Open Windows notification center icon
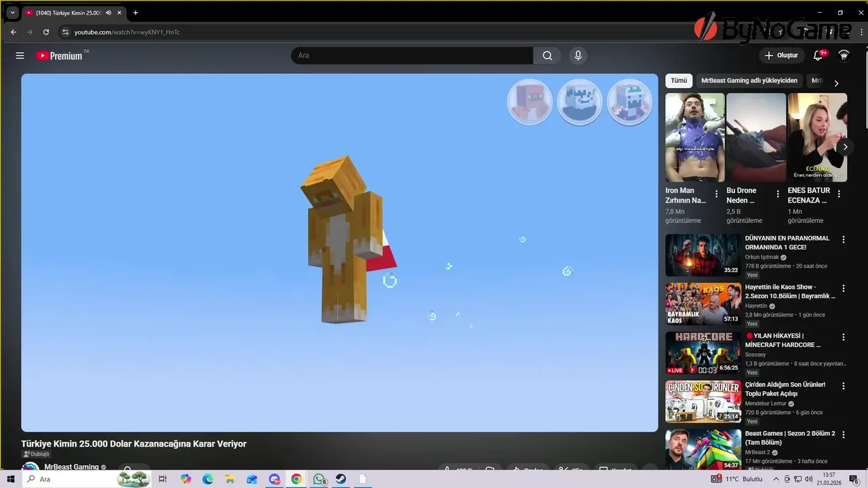868x488 pixels. tap(854, 479)
